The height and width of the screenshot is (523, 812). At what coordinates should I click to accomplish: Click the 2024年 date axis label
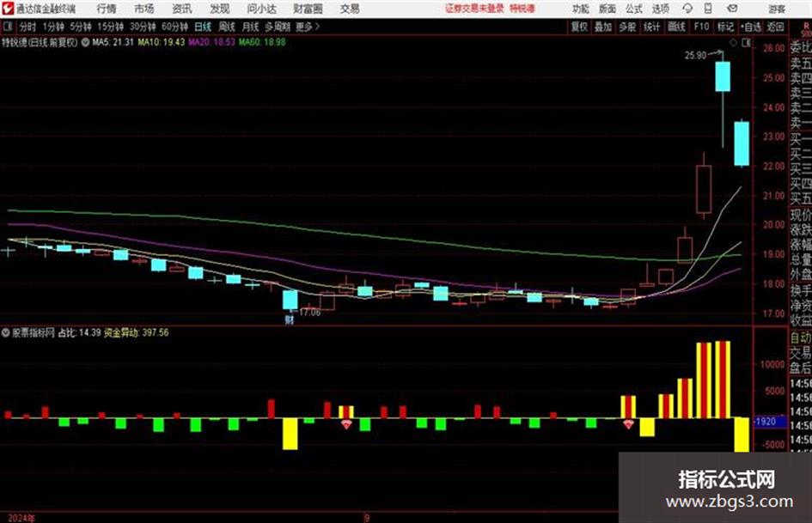pos(21,518)
